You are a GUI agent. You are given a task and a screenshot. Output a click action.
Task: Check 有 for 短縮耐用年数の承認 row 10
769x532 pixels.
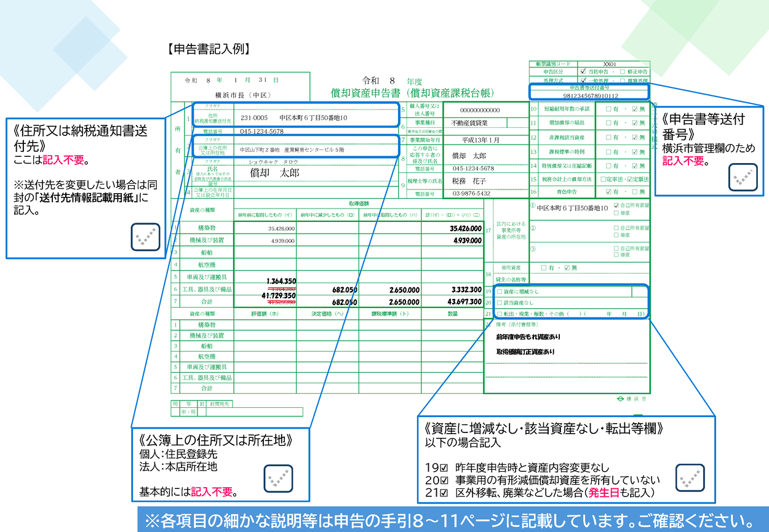608,109
